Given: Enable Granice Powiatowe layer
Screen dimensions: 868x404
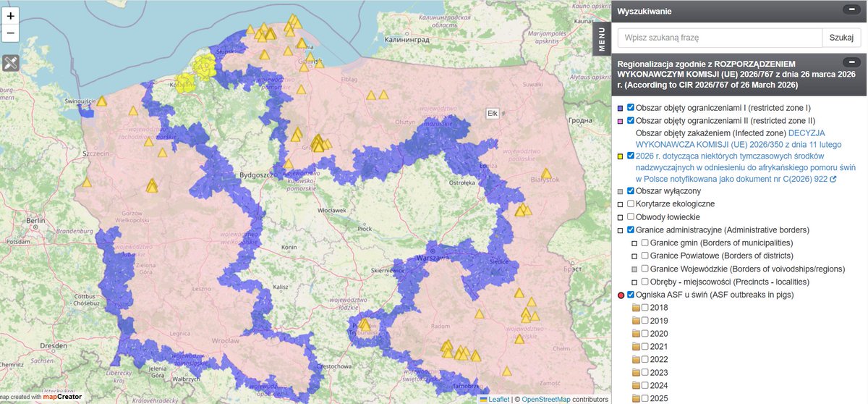Looking at the screenshot, I should 645,256.
